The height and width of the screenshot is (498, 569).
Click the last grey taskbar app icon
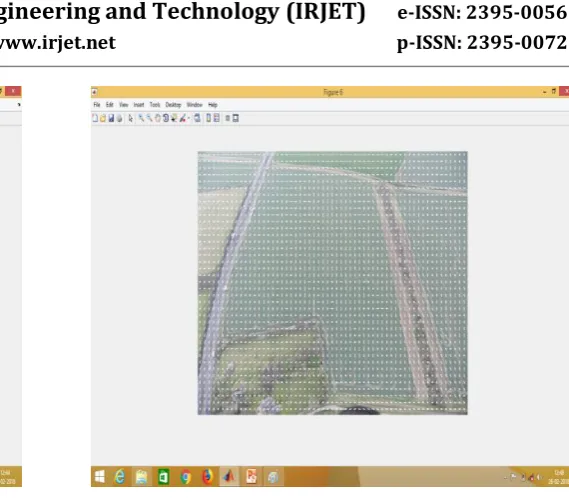(273, 477)
